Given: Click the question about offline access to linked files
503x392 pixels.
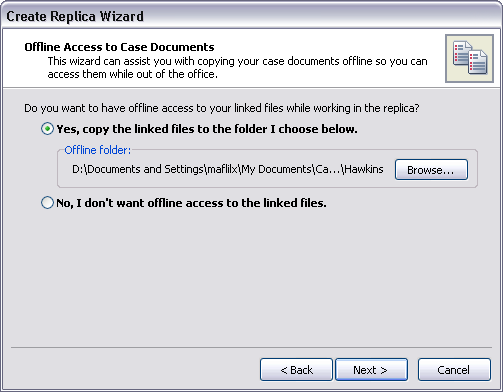Looking at the screenshot, I should coord(222,108).
